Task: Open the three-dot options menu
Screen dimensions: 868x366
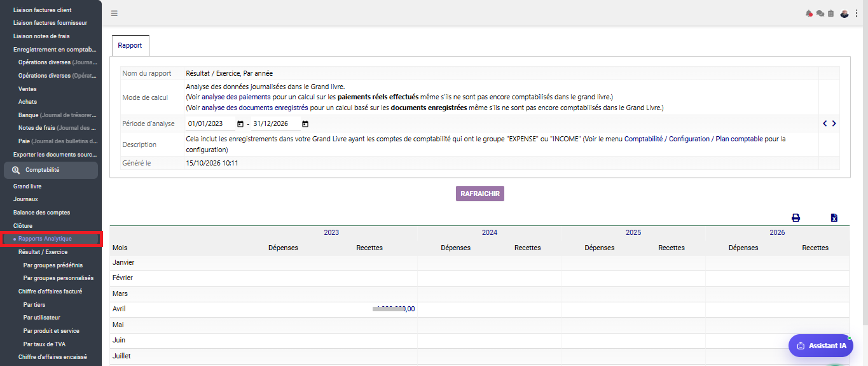Action: coord(856,13)
